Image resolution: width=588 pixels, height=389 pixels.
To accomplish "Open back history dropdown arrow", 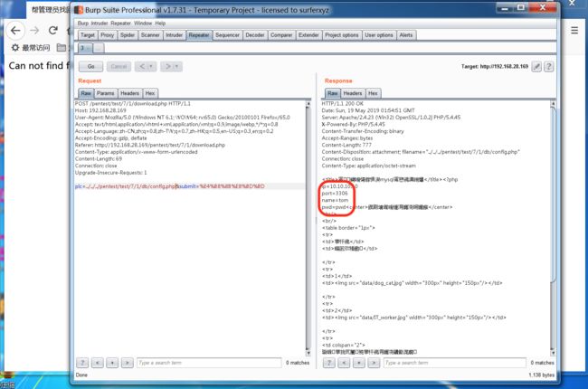I will [151, 66].
